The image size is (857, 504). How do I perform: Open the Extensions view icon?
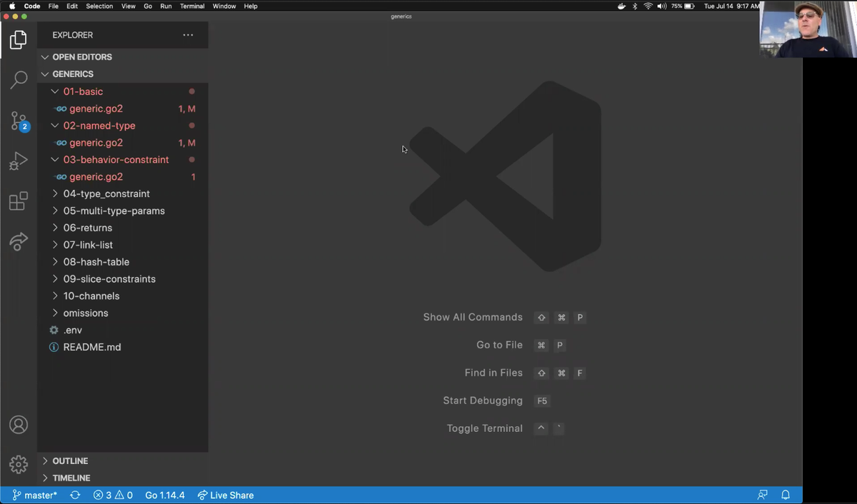19,201
